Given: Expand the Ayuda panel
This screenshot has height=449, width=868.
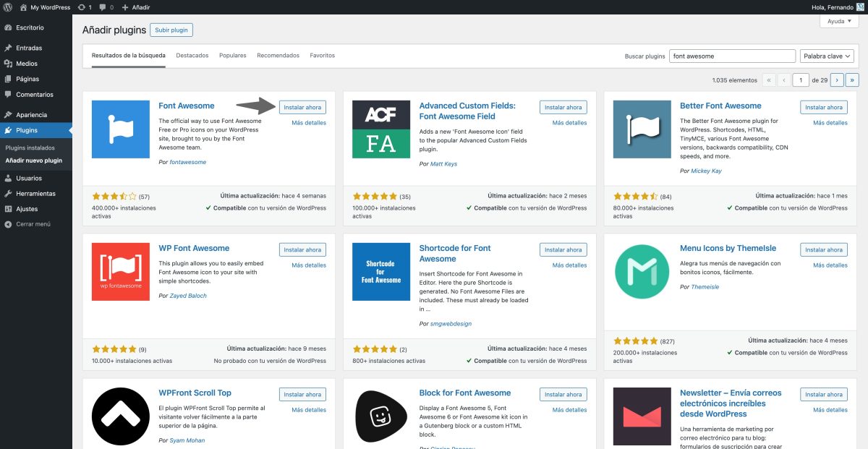Looking at the screenshot, I should pyautogui.click(x=838, y=21).
